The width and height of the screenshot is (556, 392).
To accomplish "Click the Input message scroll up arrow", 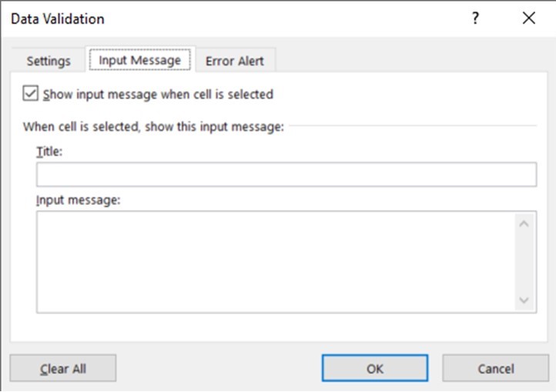I will tap(524, 224).
